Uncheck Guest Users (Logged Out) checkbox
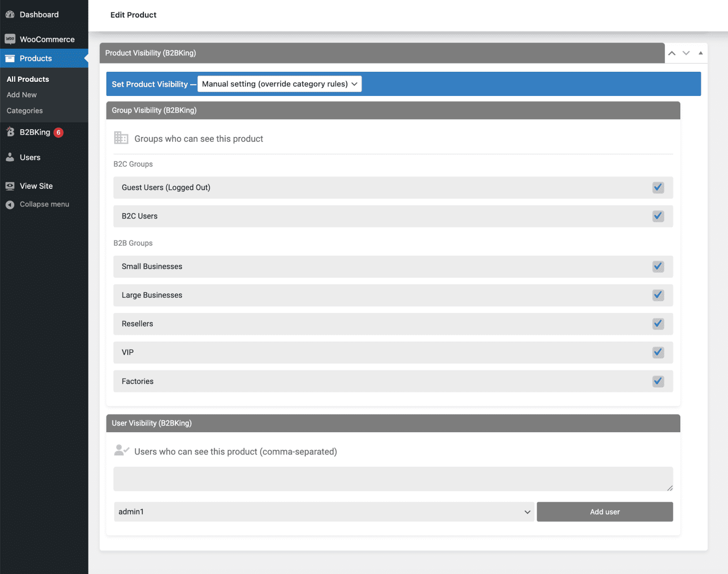The height and width of the screenshot is (574, 728). (x=658, y=187)
